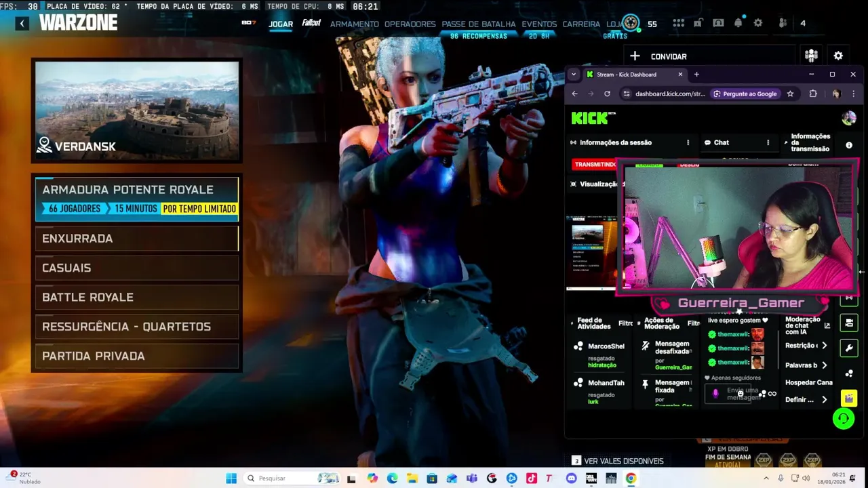Expand the Definir option

point(824,400)
